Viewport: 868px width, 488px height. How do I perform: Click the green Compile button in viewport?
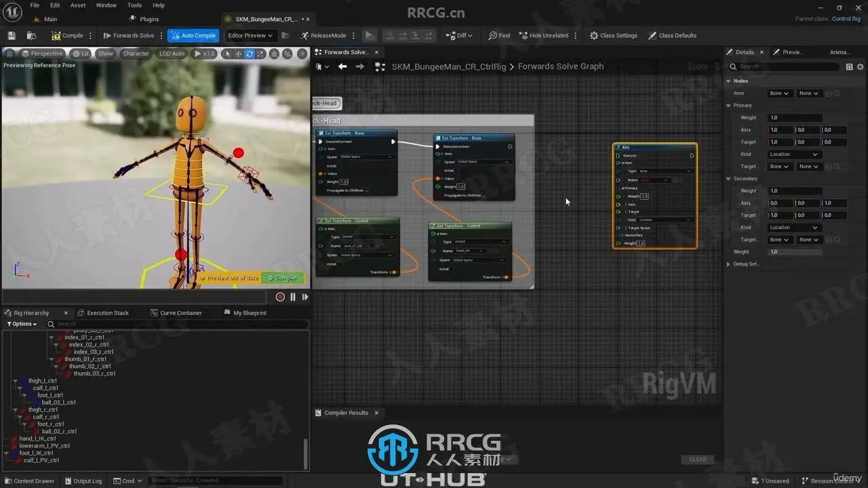282,278
